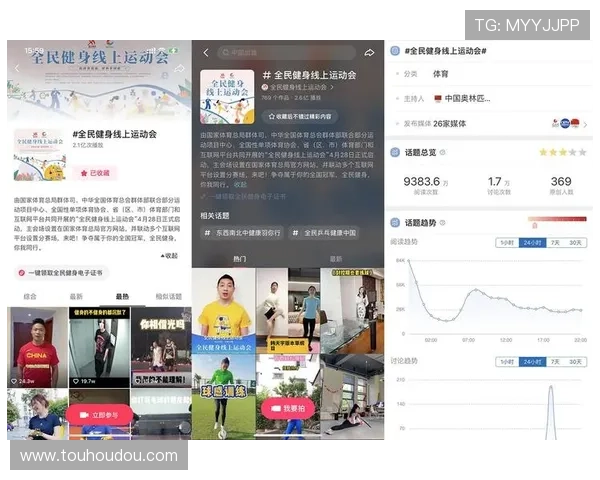Click the peak of the discussion trend chart
Image resolution: width=600 pixels, height=480 pixels.
pos(551,387)
